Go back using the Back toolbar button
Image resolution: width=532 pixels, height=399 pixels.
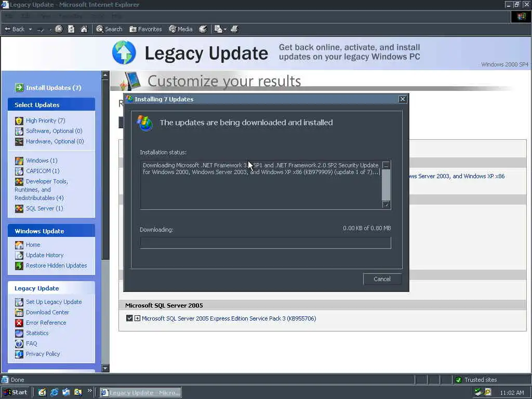(x=15, y=29)
